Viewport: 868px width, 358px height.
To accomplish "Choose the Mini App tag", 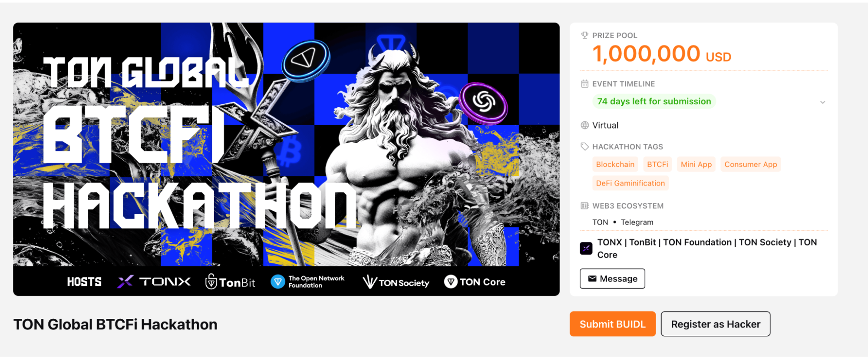I will [x=696, y=164].
